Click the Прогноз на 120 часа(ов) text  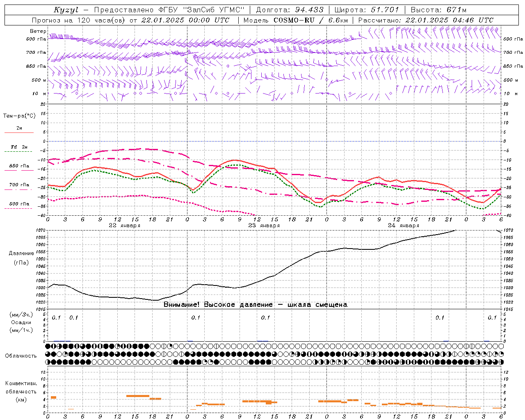[79, 20]
